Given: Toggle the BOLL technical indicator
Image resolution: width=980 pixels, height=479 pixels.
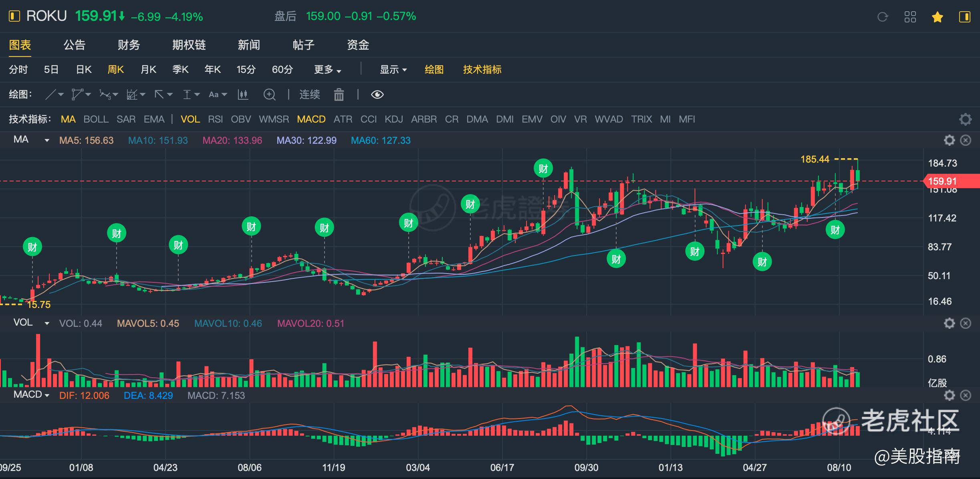Looking at the screenshot, I should pyautogui.click(x=96, y=119).
